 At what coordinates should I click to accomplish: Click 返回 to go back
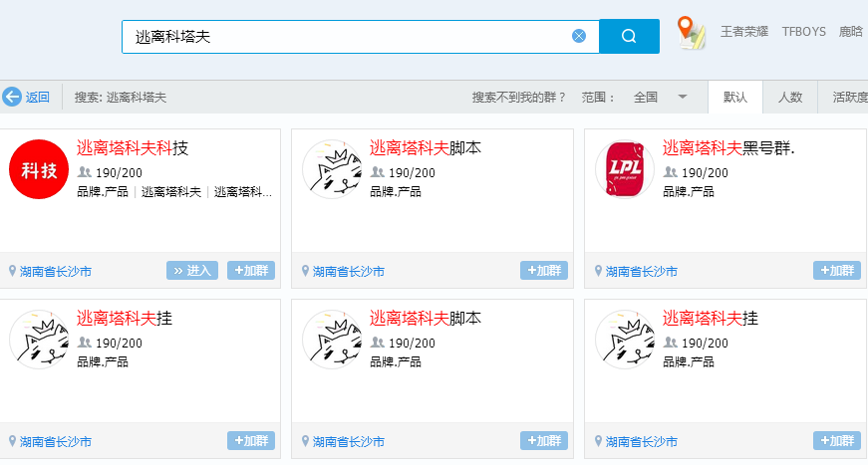pyautogui.click(x=38, y=98)
